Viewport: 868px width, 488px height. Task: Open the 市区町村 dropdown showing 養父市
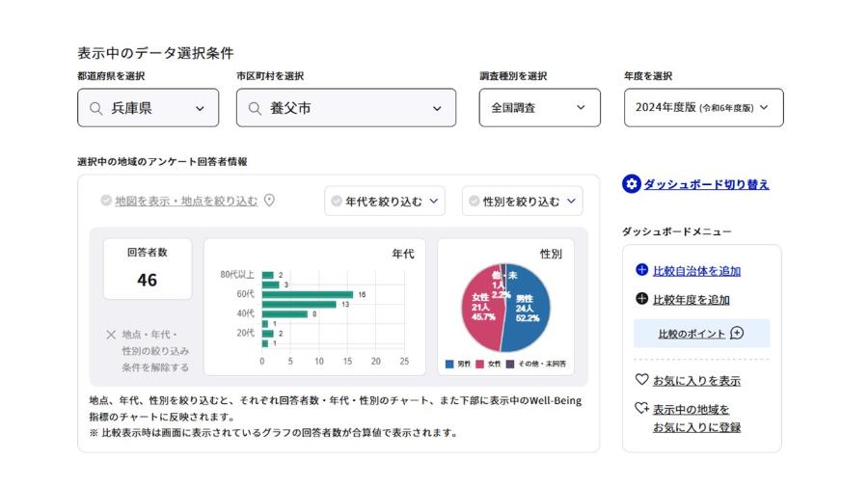[x=345, y=108]
